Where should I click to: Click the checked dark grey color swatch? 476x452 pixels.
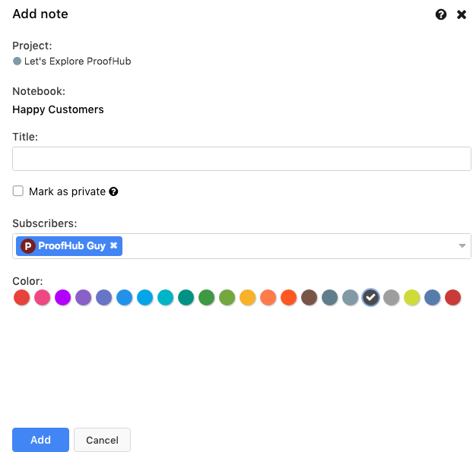coord(370,297)
